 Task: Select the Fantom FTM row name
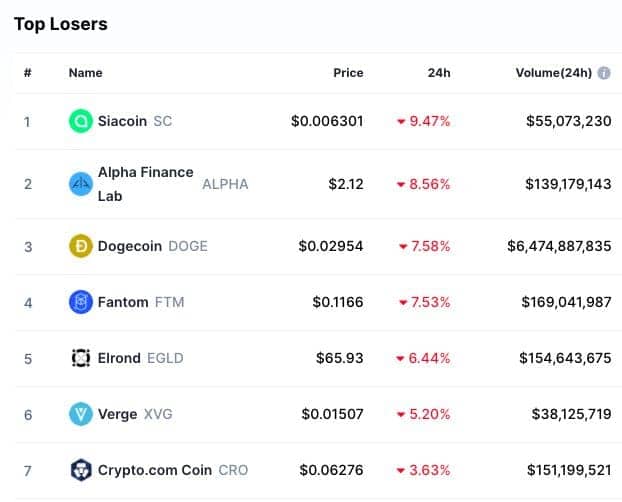coord(141,302)
